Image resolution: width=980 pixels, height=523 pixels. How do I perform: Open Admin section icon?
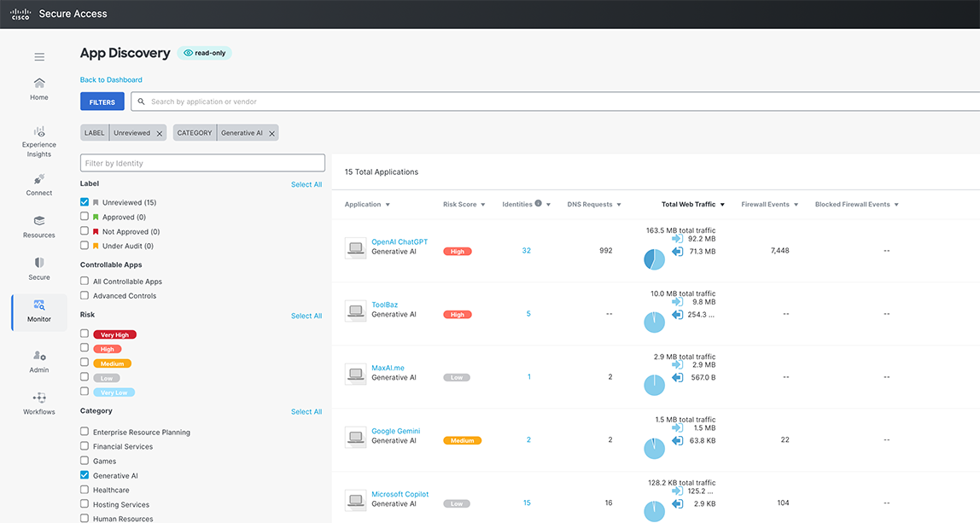[x=39, y=356]
